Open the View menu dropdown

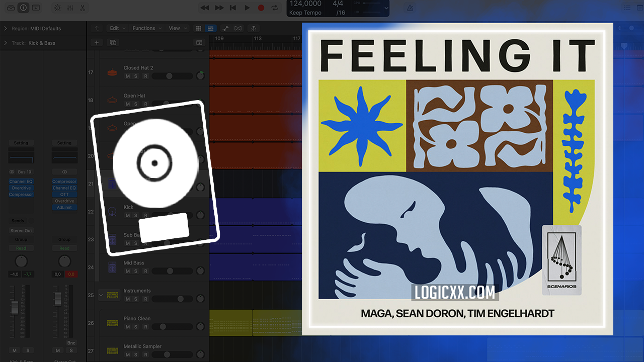178,28
